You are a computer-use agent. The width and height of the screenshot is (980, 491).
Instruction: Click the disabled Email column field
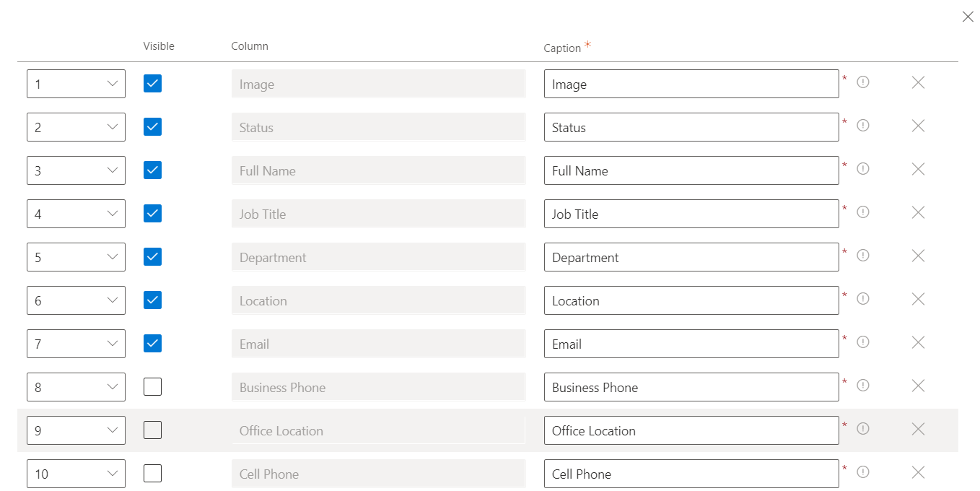point(378,344)
